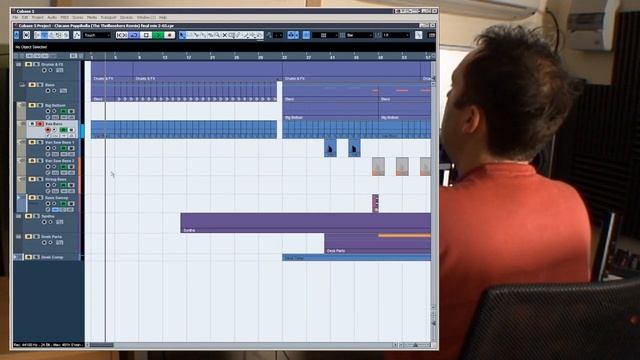Solo the Desk Parts track
The width and height of the screenshot is (640, 360).
[x=36, y=237]
